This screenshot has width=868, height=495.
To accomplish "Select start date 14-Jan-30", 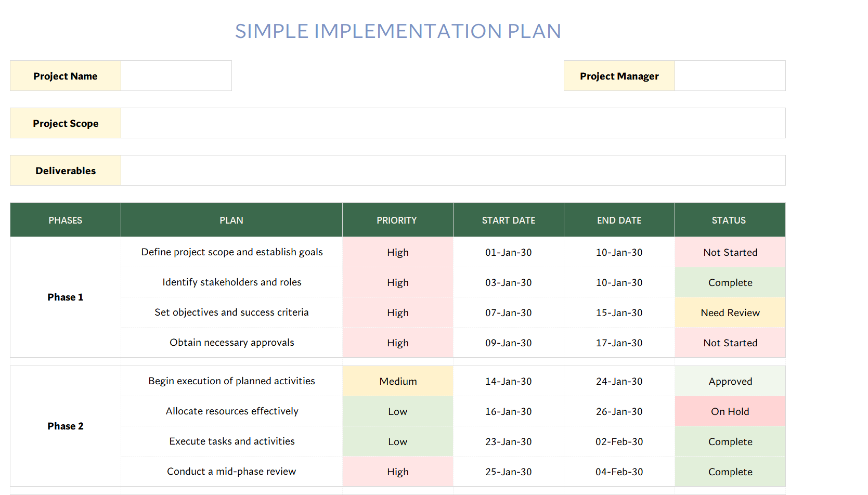I will [x=509, y=381].
